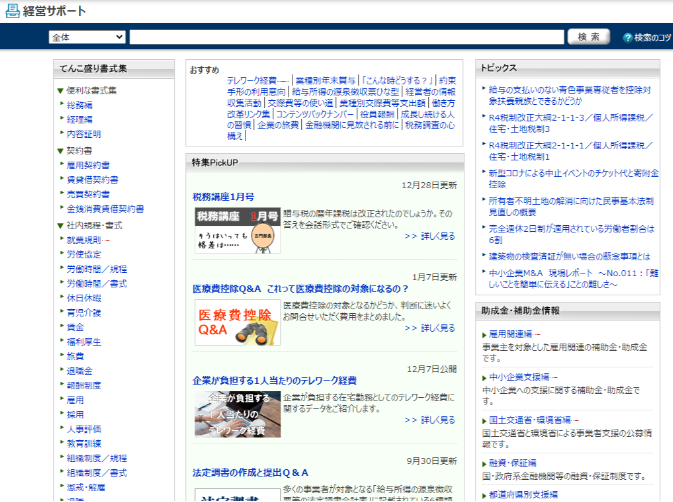Click the arrow icon beside 中小企業支援編
Image resolution: width=673 pixels, height=502 pixels.
[553, 376]
